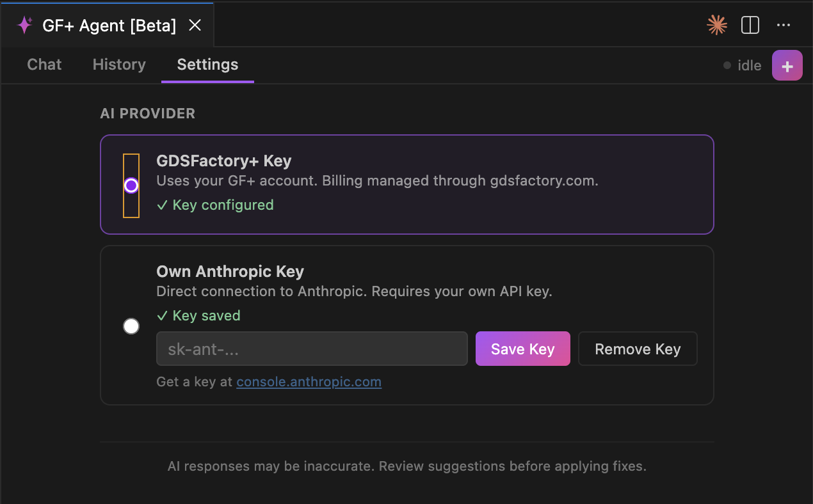This screenshot has width=813, height=504.
Task: Click the sk-ant API key input field
Action: (312, 349)
